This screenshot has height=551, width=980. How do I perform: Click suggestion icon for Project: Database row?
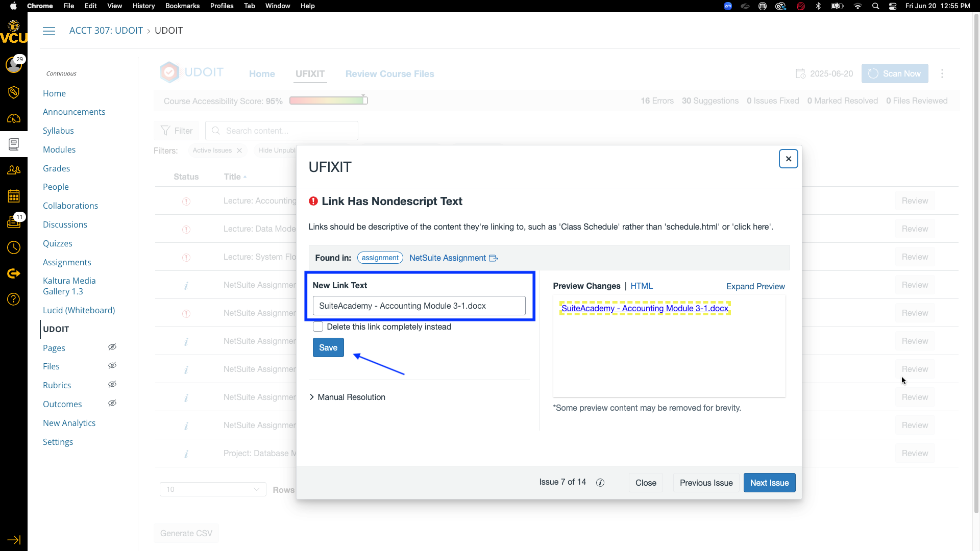[186, 454]
